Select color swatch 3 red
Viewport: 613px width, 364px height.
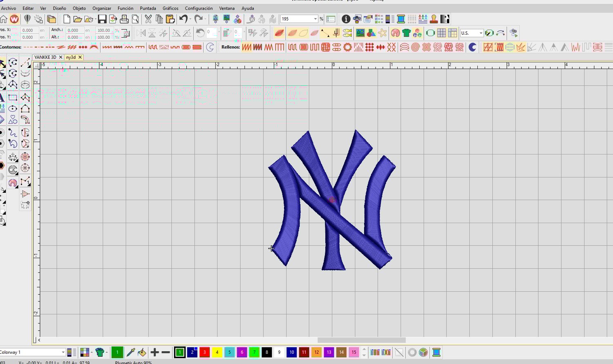[205, 352]
